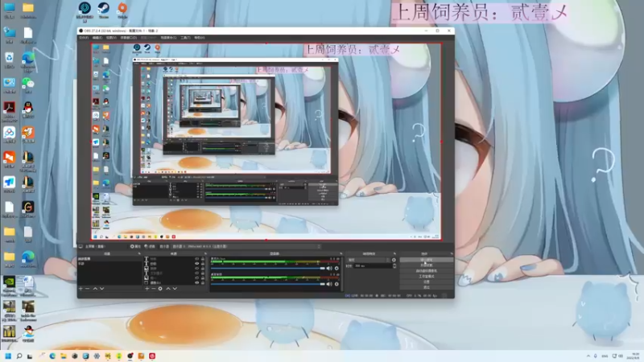Viewport: 644px width, 362px height.
Task: Toggle visibility eye of third source
Action: (x=196, y=269)
